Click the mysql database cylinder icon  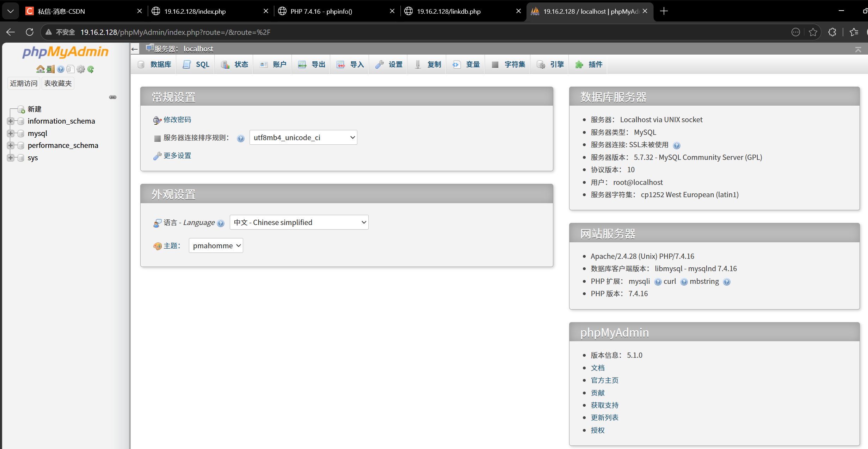point(21,133)
